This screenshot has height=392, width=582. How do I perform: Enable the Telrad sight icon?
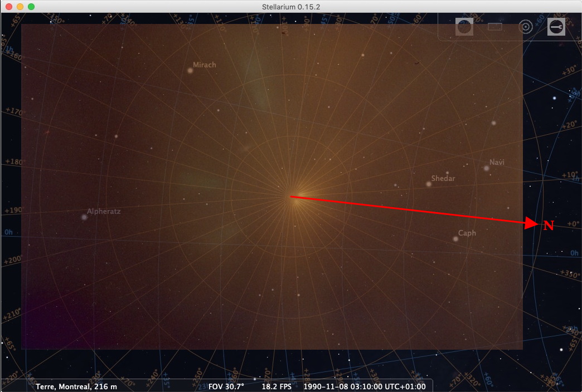coord(525,27)
